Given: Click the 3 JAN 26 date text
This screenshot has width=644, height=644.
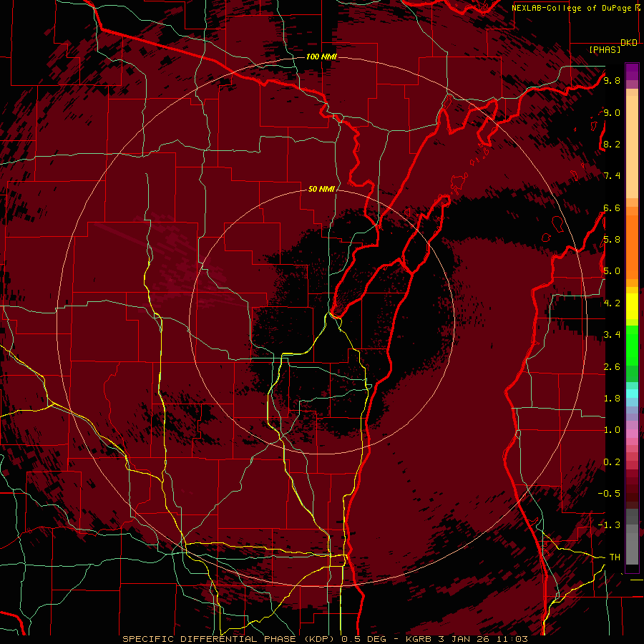Looking at the screenshot, I should tap(465, 639).
